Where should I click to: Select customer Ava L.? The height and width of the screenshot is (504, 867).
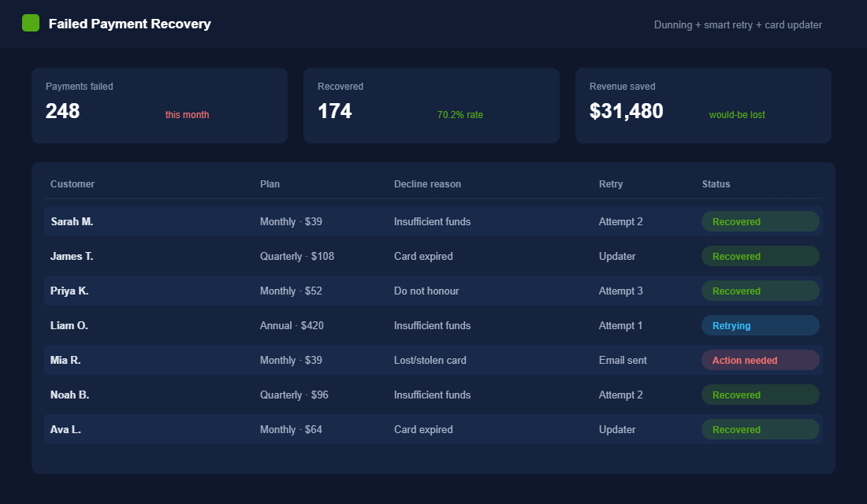pos(65,429)
